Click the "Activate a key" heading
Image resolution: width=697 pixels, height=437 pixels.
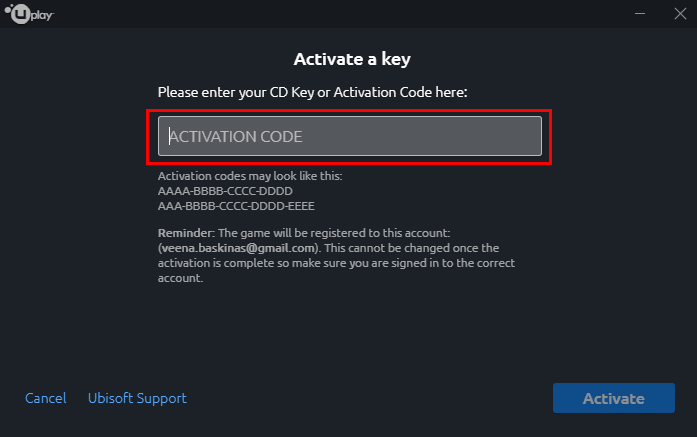pos(350,59)
